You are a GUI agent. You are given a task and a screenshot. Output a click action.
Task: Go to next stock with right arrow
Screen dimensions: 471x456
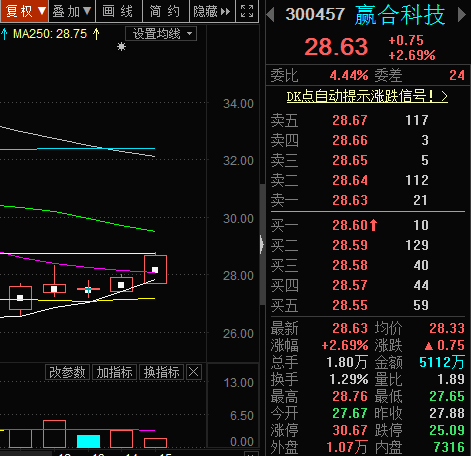(x=462, y=15)
